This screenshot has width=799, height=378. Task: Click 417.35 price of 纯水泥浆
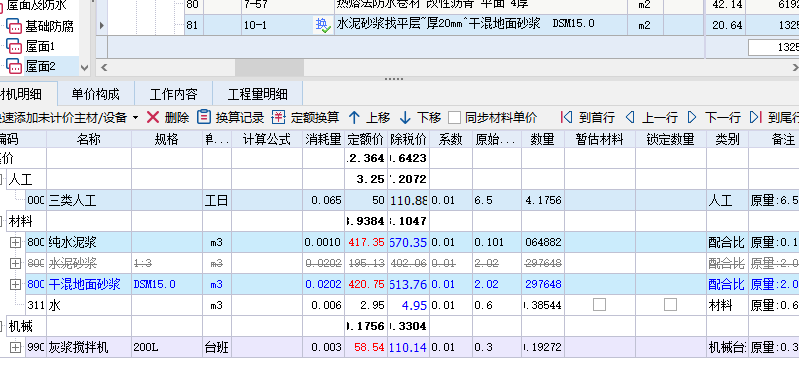[366, 242]
